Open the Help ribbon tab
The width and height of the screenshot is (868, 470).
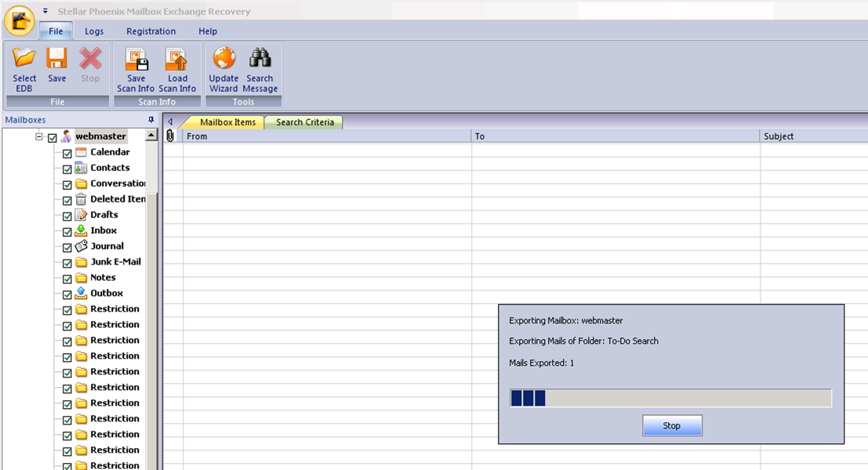click(x=208, y=31)
